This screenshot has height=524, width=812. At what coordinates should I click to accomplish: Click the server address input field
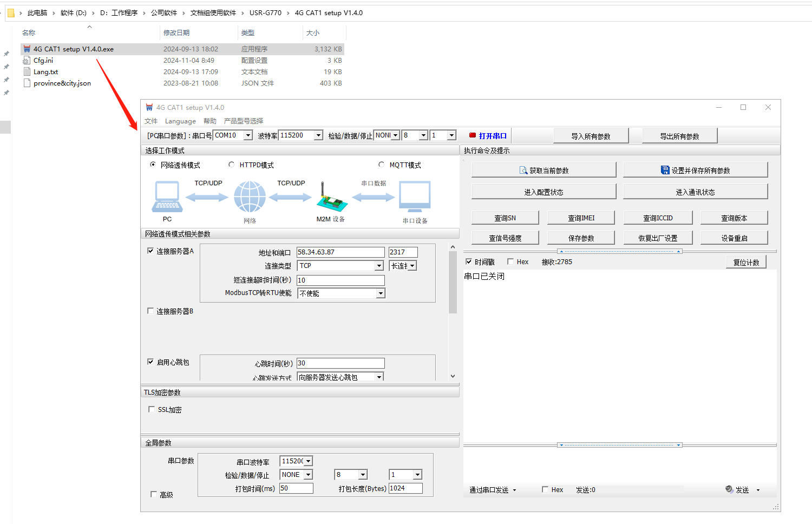[x=340, y=252]
